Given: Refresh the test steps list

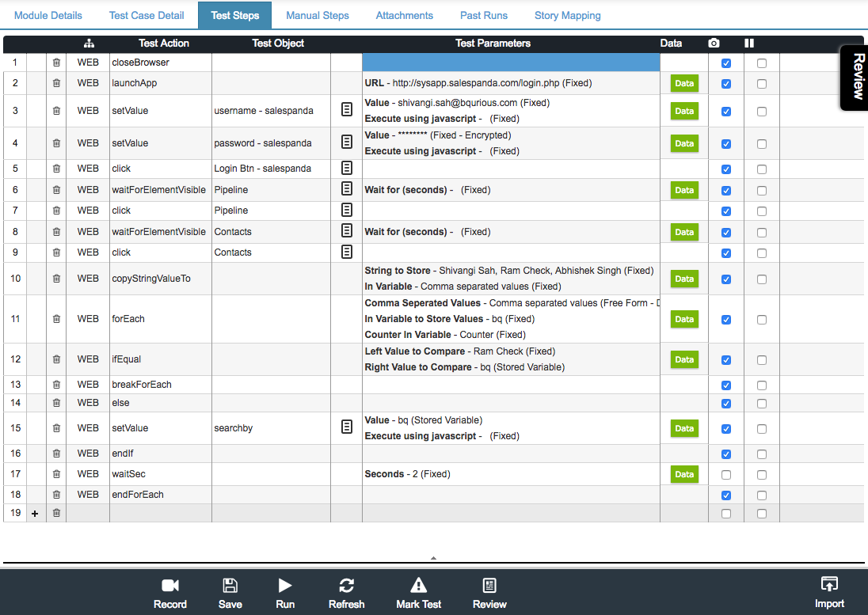Looking at the screenshot, I should click(347, 594).
